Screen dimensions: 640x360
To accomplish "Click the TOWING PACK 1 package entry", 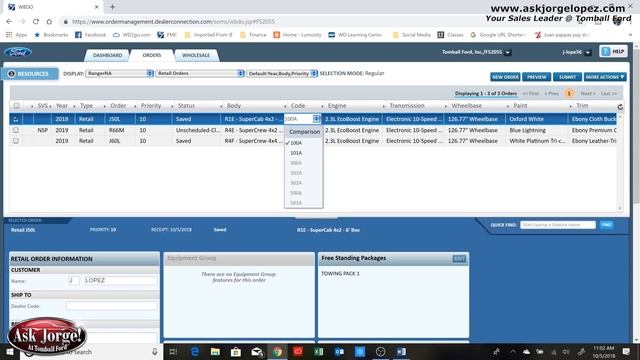I will coord(340,273).
